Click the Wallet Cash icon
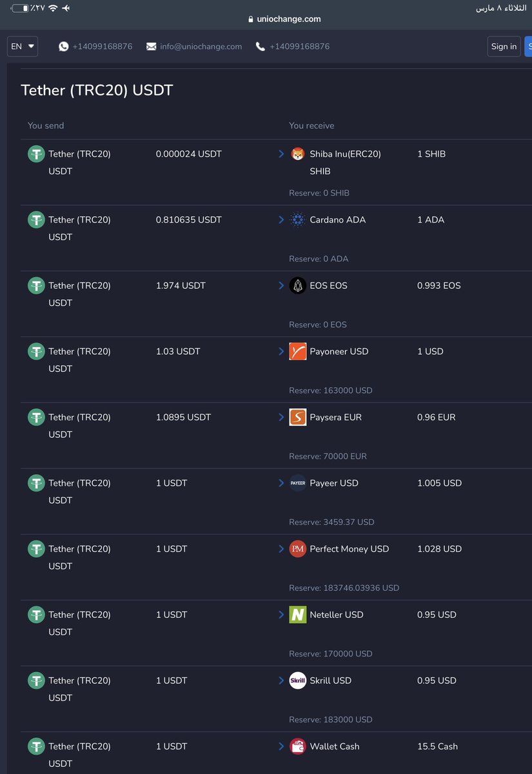Screen dimensions: 532x774 click(x=297, y=746)
